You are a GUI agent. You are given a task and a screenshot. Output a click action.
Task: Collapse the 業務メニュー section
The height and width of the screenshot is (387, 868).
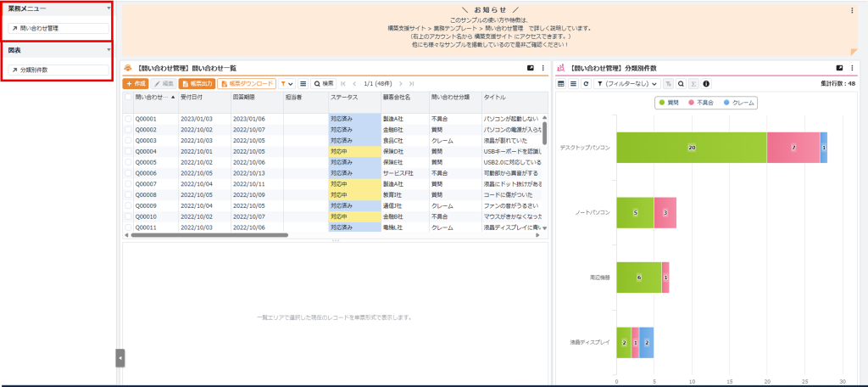click(x=108, y=8)
